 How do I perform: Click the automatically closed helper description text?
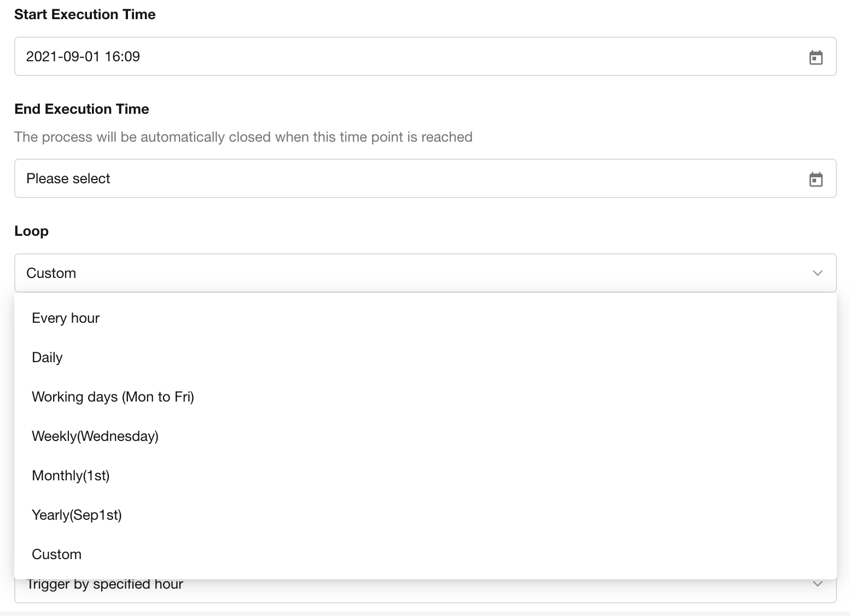coord(243,137)
